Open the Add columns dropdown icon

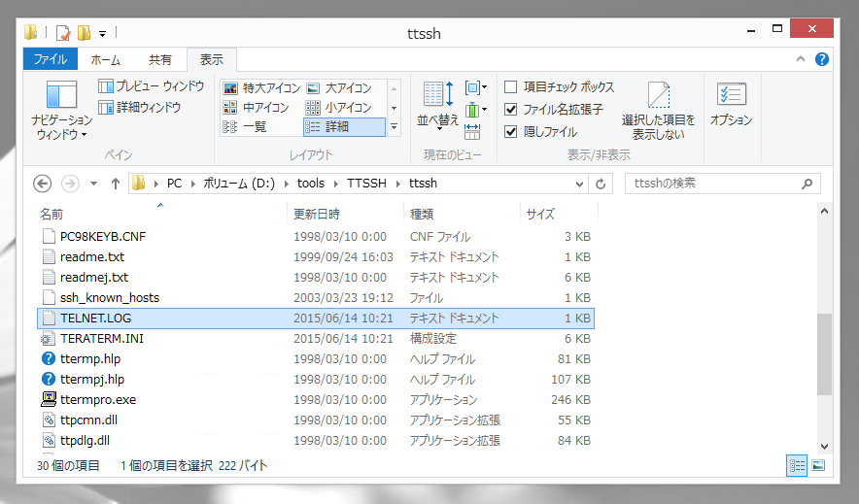tap(475, 110)
